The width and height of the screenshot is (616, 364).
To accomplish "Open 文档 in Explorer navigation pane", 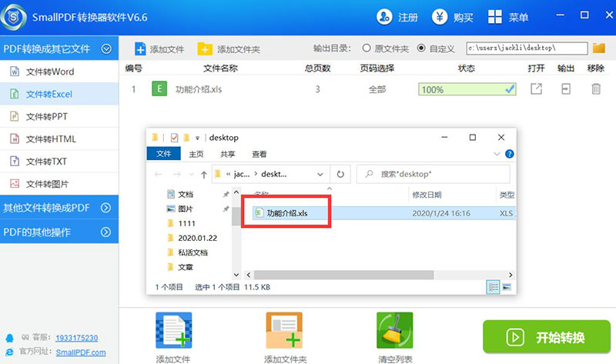I will click(186, 194).
